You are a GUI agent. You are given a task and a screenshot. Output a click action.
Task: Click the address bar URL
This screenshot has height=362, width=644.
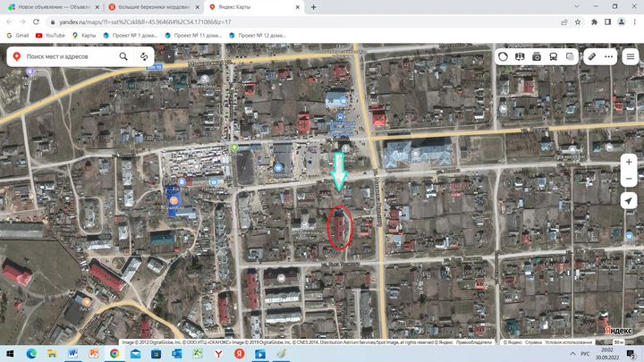145,22
